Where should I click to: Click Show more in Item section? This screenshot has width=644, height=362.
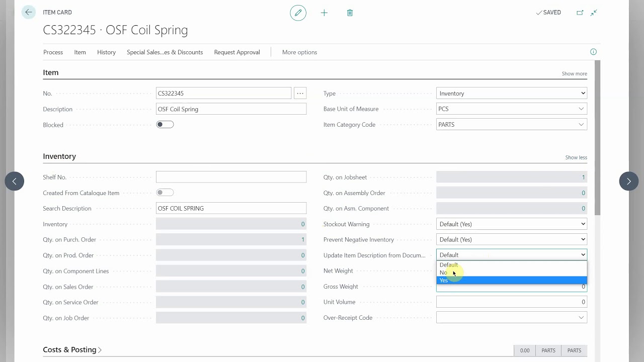pyautogui.click(x=574, y=73)
